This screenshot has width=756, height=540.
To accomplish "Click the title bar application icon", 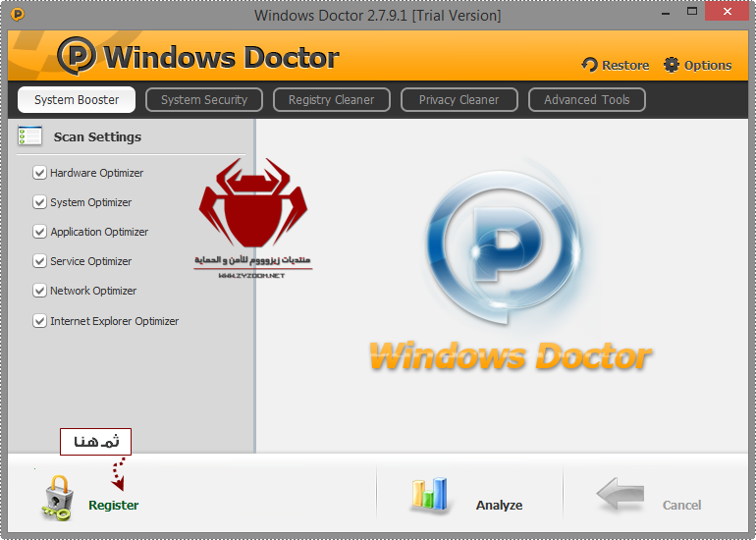I will [x=18, y=14].
